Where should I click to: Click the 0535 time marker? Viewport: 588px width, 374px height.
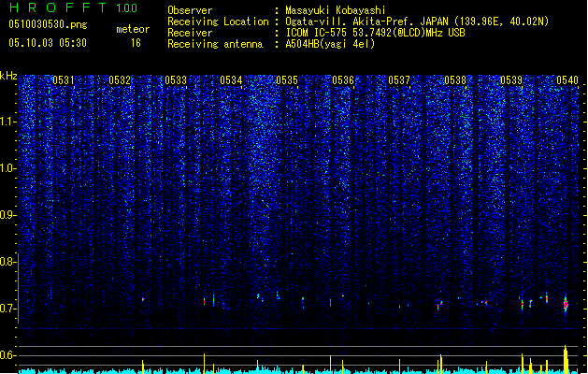point(287,80)
